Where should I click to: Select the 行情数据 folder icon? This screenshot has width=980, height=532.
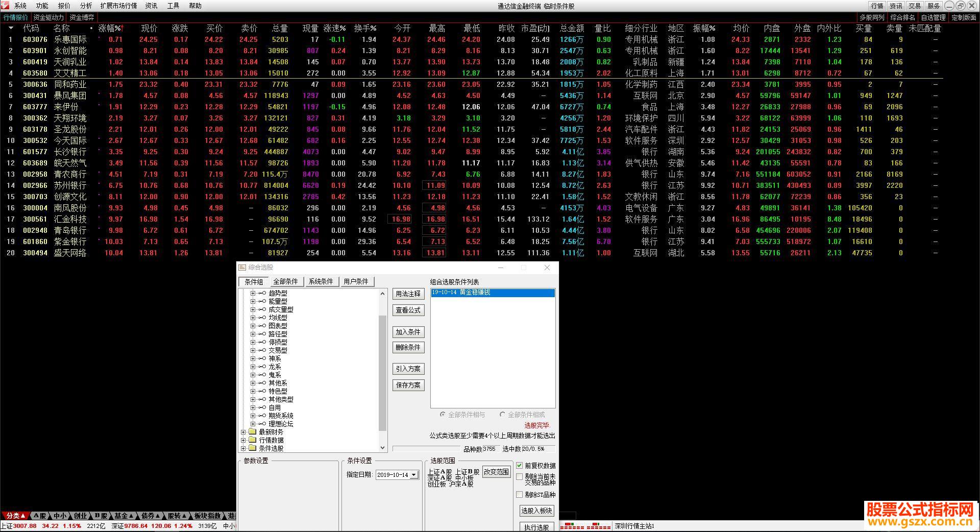tap(252, 440)
